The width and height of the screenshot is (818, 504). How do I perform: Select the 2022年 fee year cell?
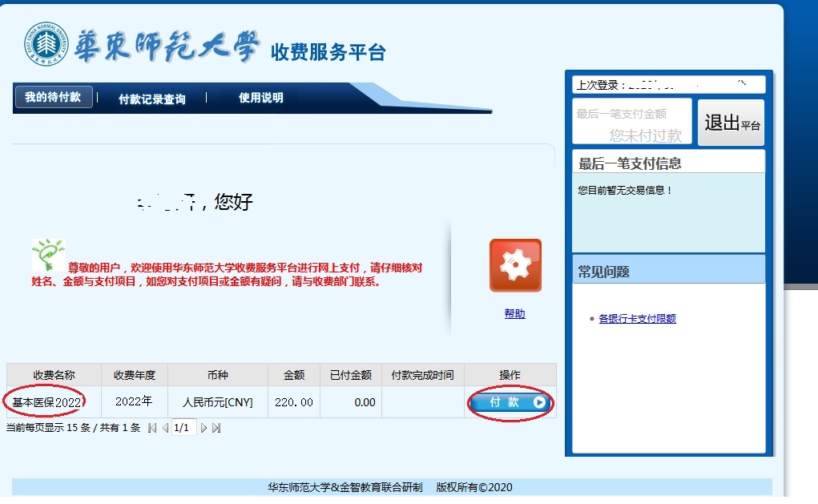click(x=134, y=401)
